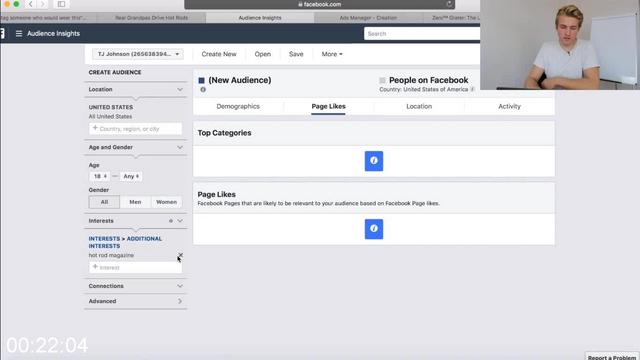Click the blue New Audience color square
This screenshot has width=640, height=360.
point(201,80)
